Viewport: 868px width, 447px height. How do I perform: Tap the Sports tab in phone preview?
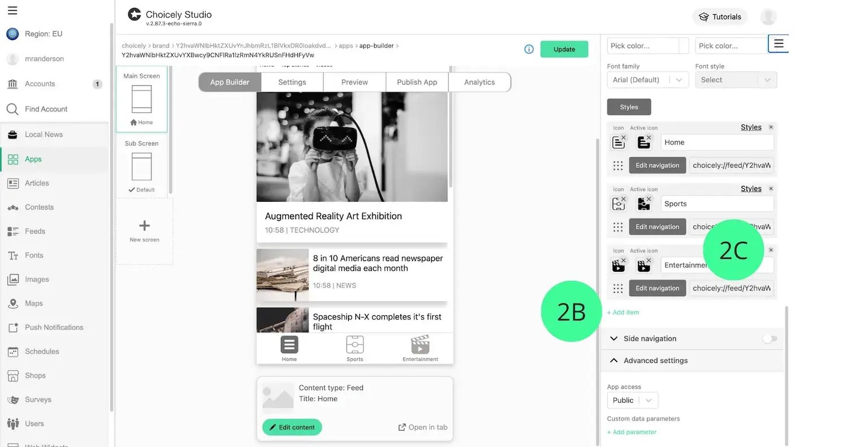[355, 348]
